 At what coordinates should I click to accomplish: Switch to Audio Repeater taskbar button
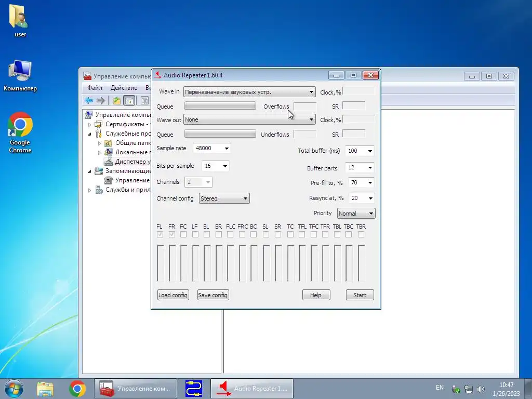pos(252,389)
